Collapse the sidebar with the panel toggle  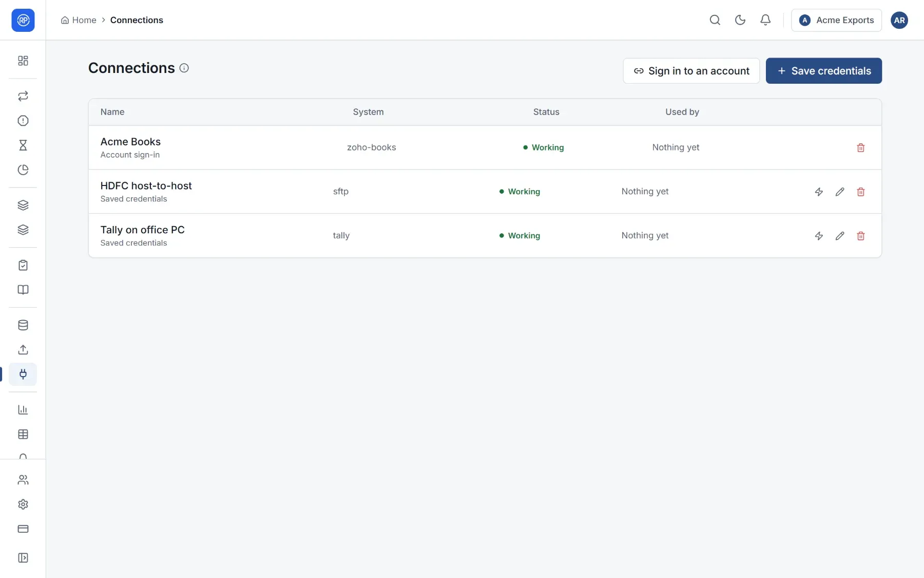[x=23, y=558]
